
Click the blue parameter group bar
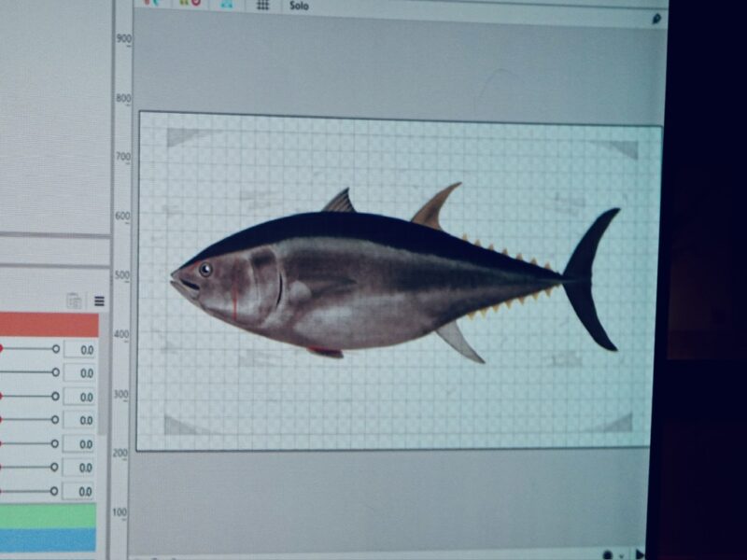click(48, 540)
